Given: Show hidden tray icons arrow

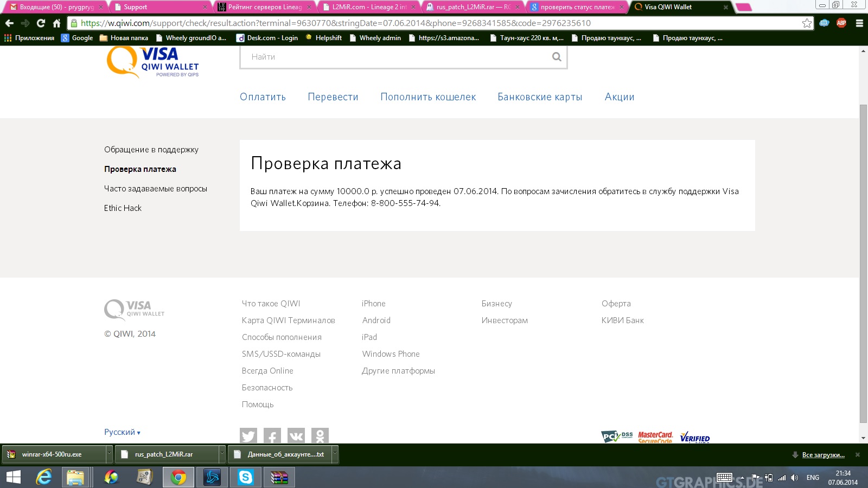Looking at the screenshot, I should [742, 478].
